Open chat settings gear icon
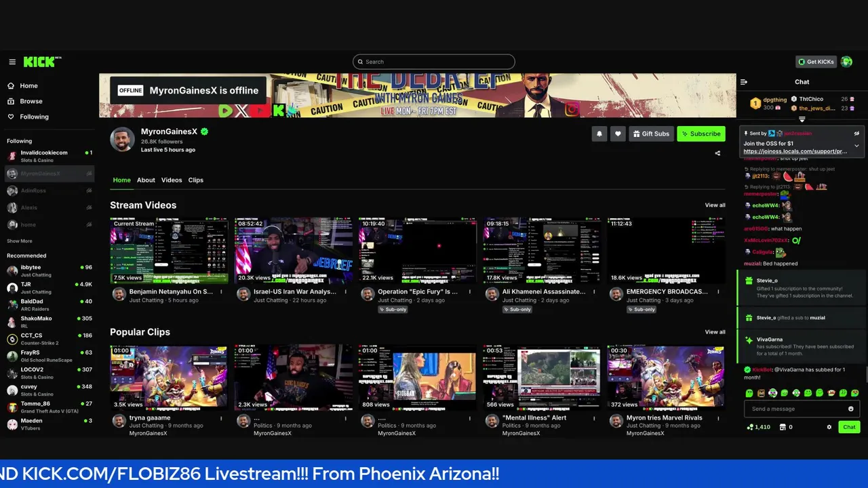This screenshot has width=868, height=488. [829, 427]
